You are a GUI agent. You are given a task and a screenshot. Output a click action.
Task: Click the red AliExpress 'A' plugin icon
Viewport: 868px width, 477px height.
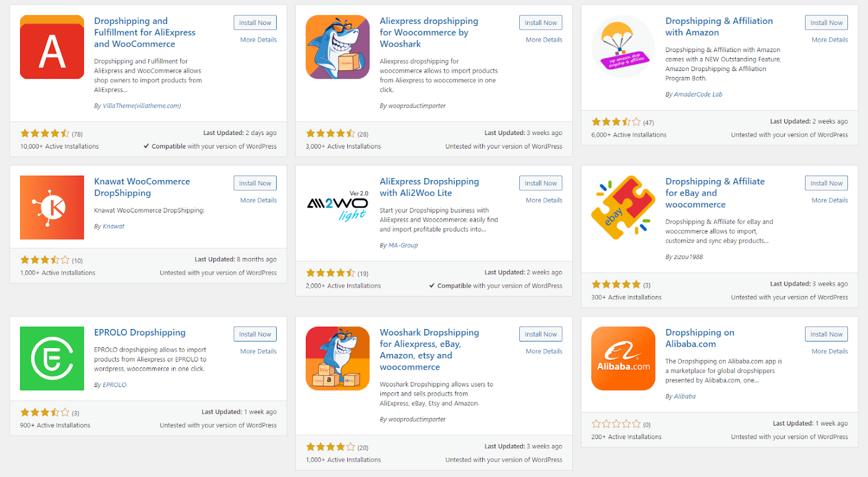click(x=52, y=47)
